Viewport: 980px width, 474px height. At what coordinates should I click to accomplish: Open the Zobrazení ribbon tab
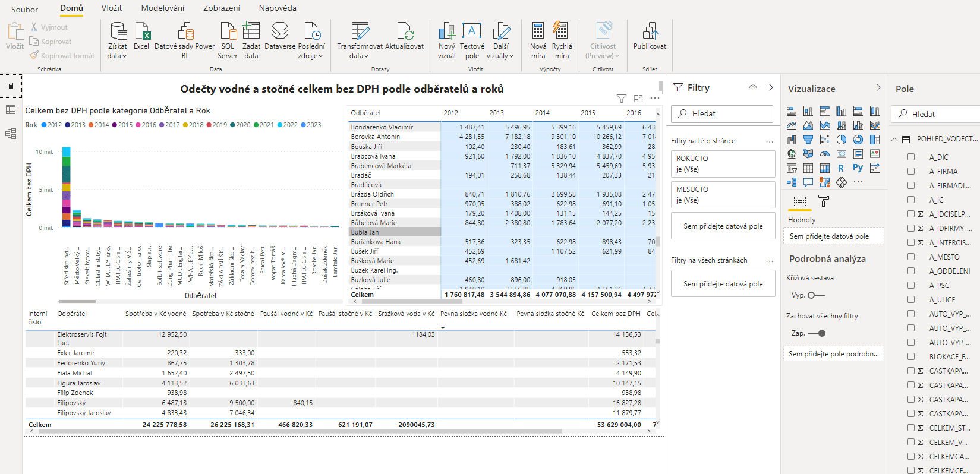(x=222, y=8)
